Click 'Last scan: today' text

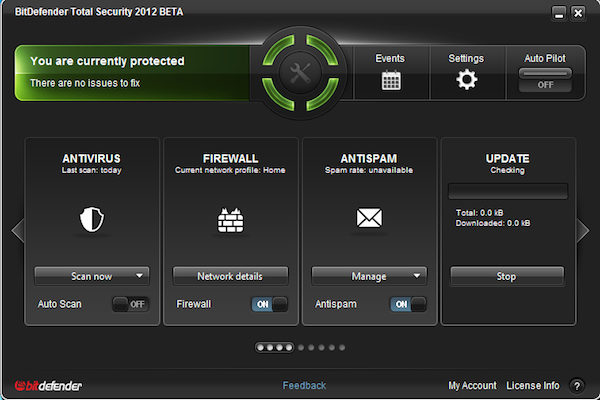91,170
